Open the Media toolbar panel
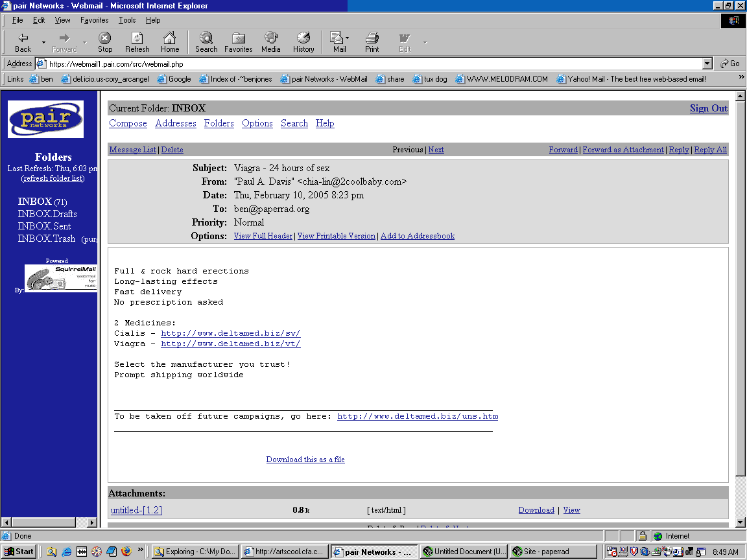The height and width of the screenshot is (560, 747). pos(270,42)
